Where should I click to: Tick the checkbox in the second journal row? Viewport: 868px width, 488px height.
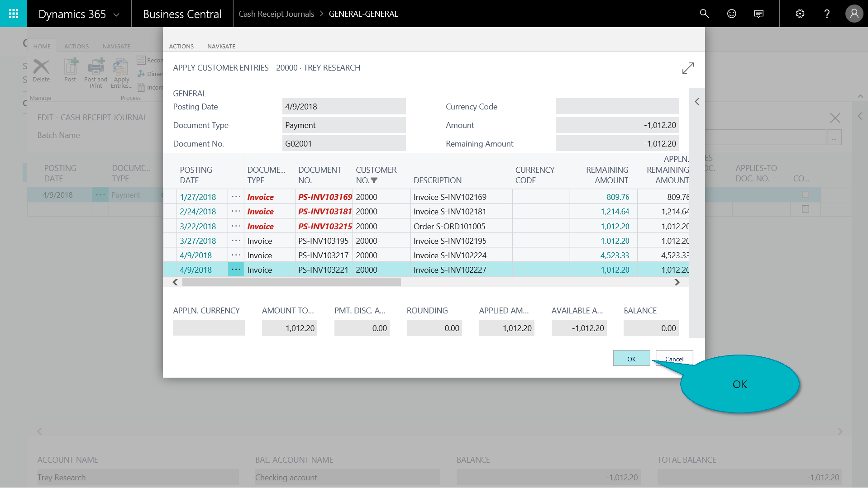pyautogui.click(x=805, y=209)
